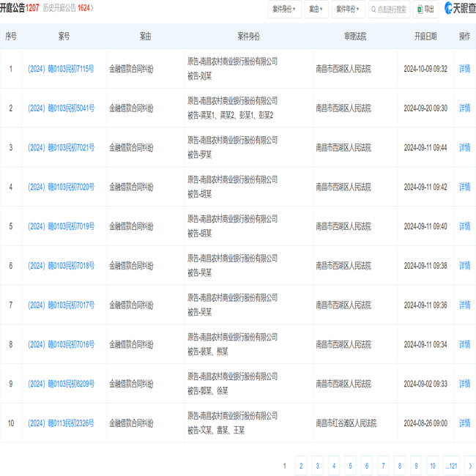View 详情 for the 7021号 case row
This screenshot has height=476, width=476.
(464, 147)
